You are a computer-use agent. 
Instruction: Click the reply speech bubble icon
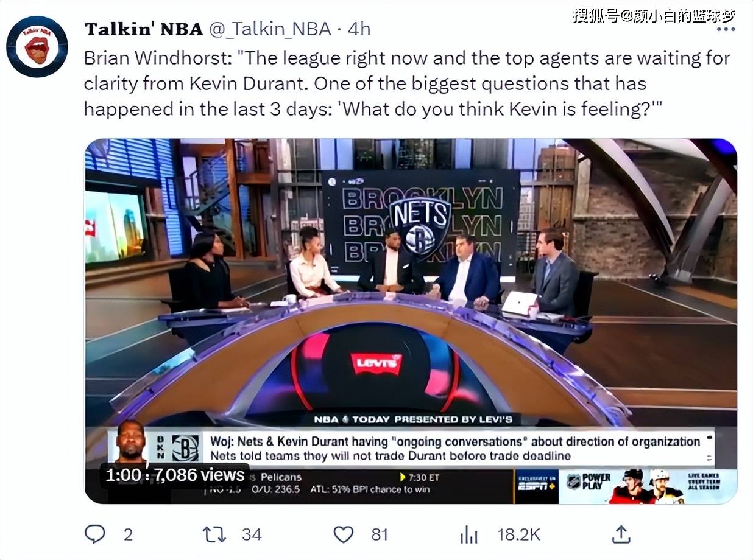pyautogui.click(x=94, y=534)
